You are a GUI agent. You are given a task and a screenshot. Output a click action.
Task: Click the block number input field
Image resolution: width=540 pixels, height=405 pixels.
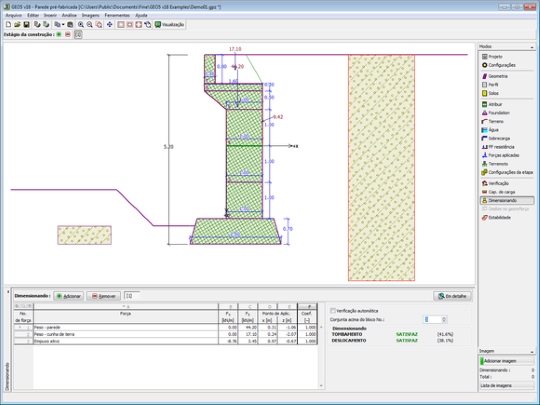click(432, 320)
